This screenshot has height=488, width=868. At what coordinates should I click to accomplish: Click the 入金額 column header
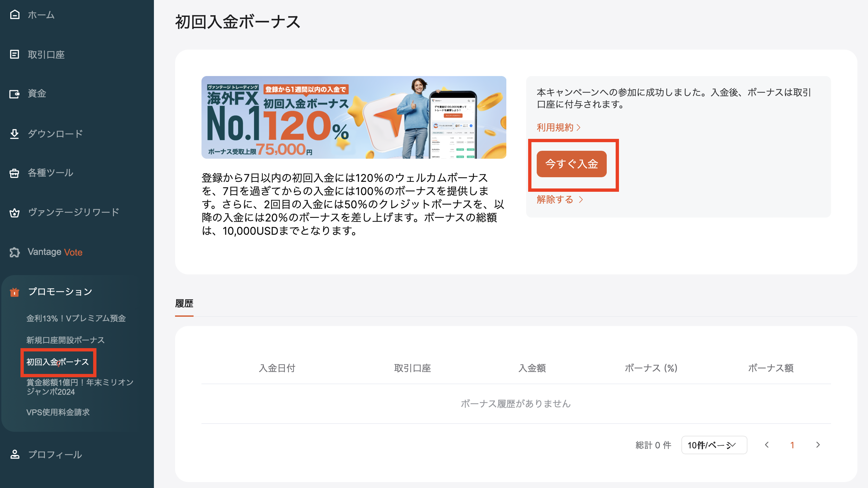click(x=532, y=368)
